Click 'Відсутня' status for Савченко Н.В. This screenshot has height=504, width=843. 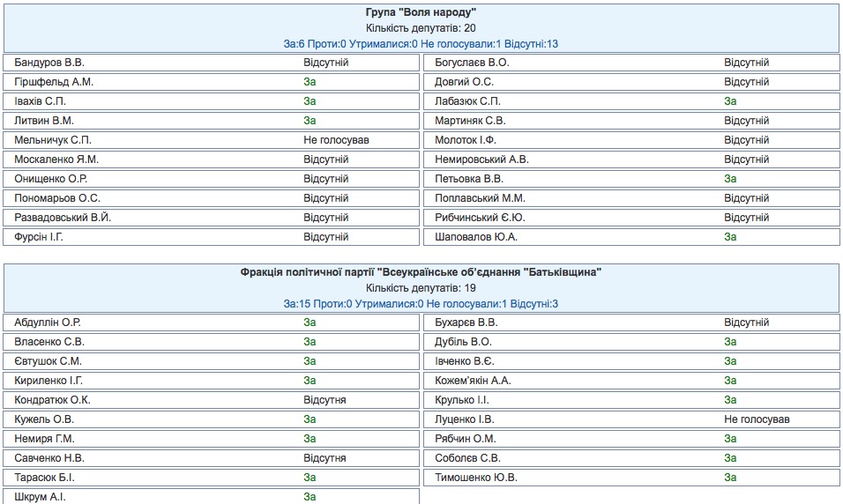coord(325,458)
